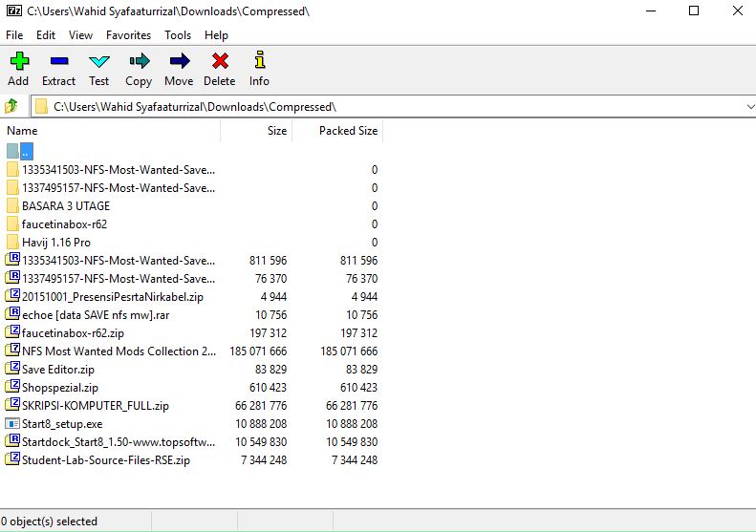Open the Help menu
The width and height of the screenshot is (756, 532).
pos(217,35)
